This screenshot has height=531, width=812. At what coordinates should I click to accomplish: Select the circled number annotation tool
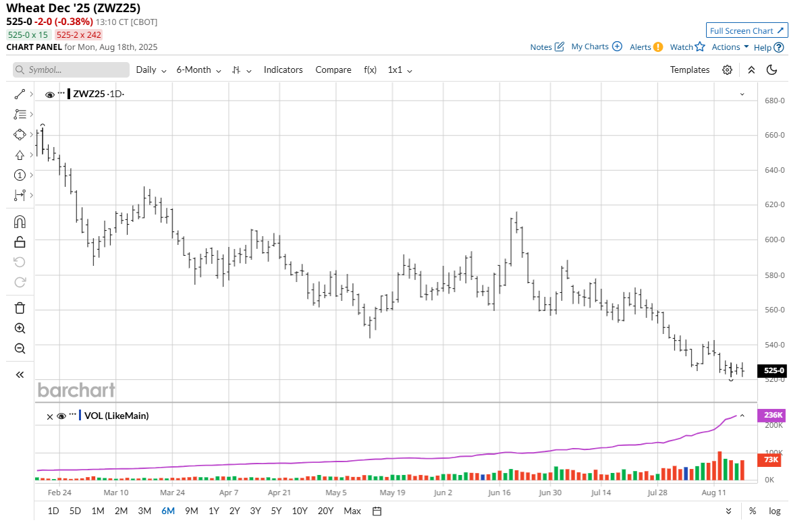click(20, 175)
